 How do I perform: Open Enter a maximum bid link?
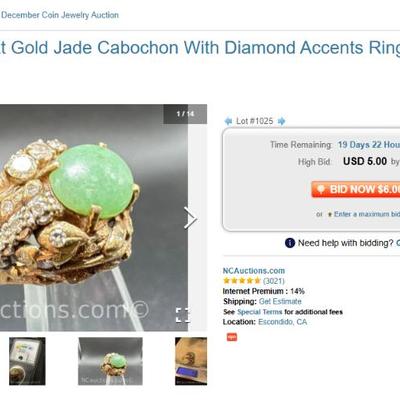pos(367,214)
